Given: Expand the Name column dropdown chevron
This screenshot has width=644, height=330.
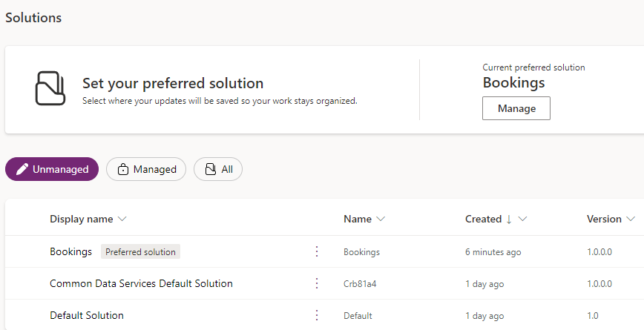Looking at the screenshot, I should point(381,219).
